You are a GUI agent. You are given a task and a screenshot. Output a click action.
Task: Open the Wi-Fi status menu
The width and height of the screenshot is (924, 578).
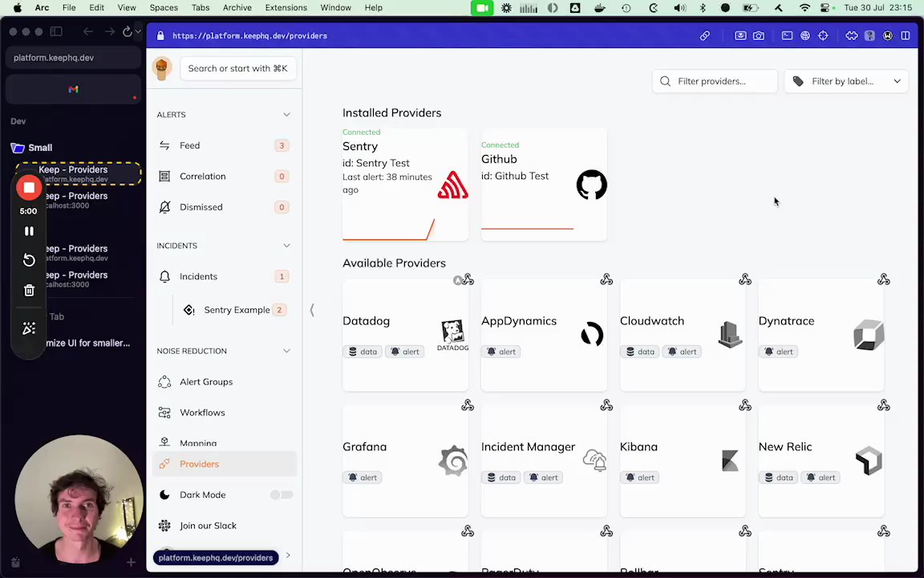[x=804, y=8]
